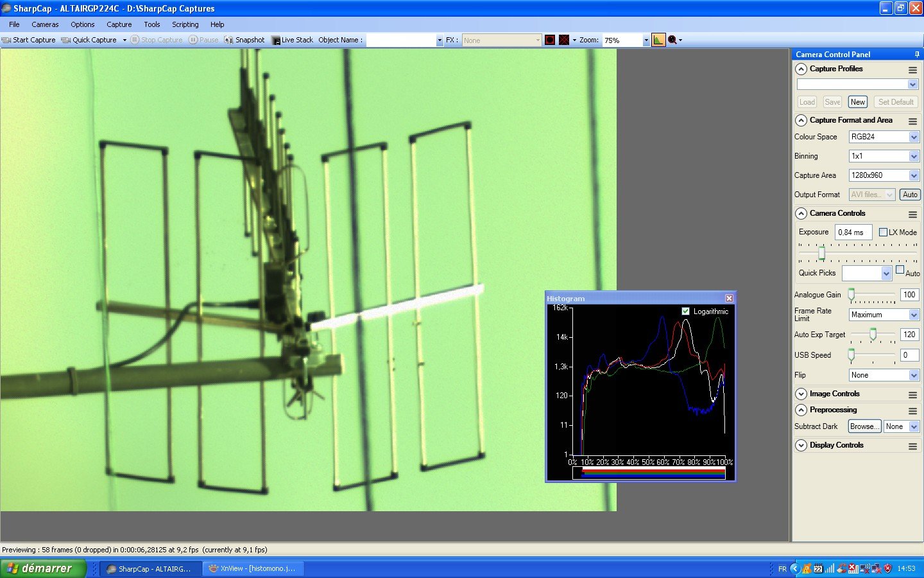924x578 pixels.
Task: Click the magnifier zoom tool icon
Action: (x=672, y=40)
